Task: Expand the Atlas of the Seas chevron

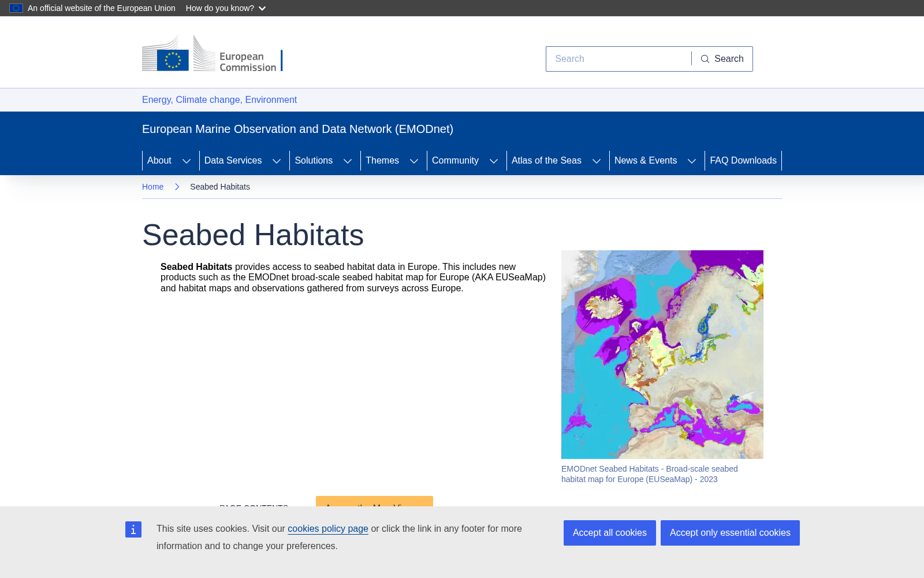Action: click(597, 161)
